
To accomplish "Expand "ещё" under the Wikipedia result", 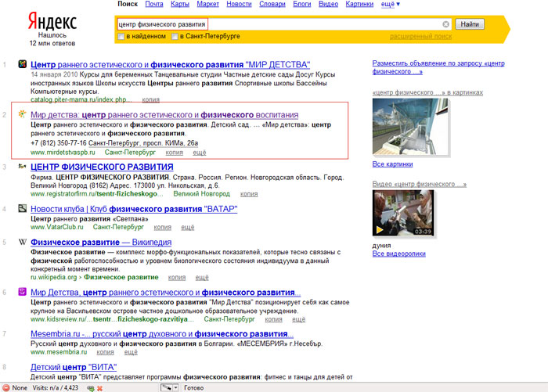I will pyautogui.click(x=201, y=276).
